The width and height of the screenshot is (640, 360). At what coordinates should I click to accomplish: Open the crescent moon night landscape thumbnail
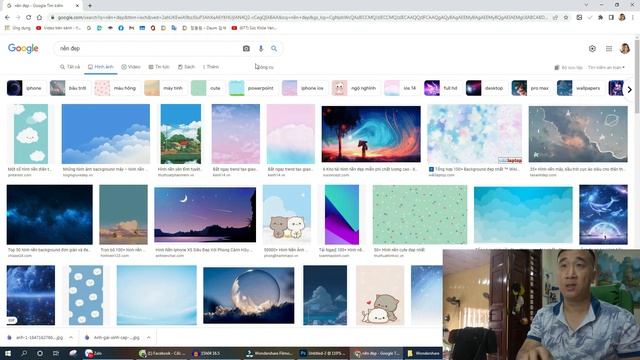[205, 215]
